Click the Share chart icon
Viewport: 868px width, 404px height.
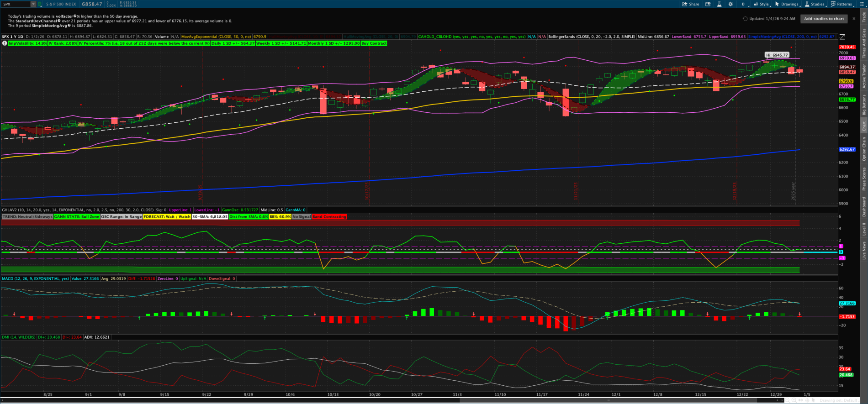[x=690, y=4]
